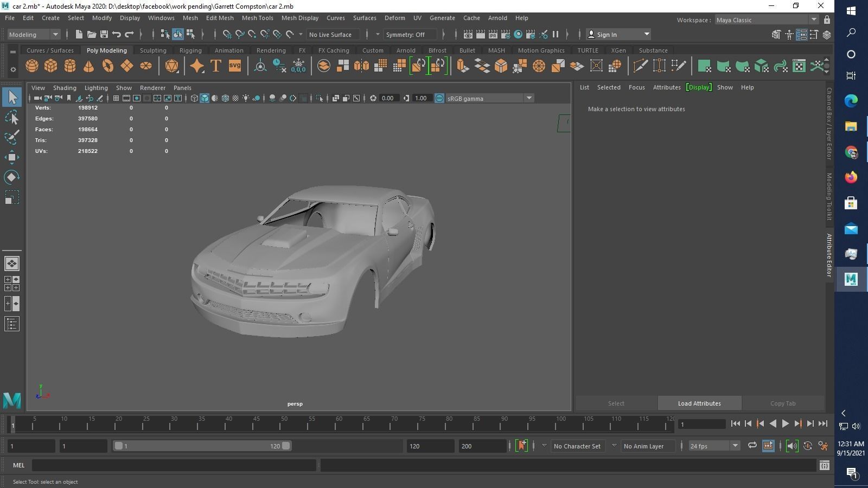
Task: Switch to the Rigging shelf tab
Action: [x=190, y=50]
